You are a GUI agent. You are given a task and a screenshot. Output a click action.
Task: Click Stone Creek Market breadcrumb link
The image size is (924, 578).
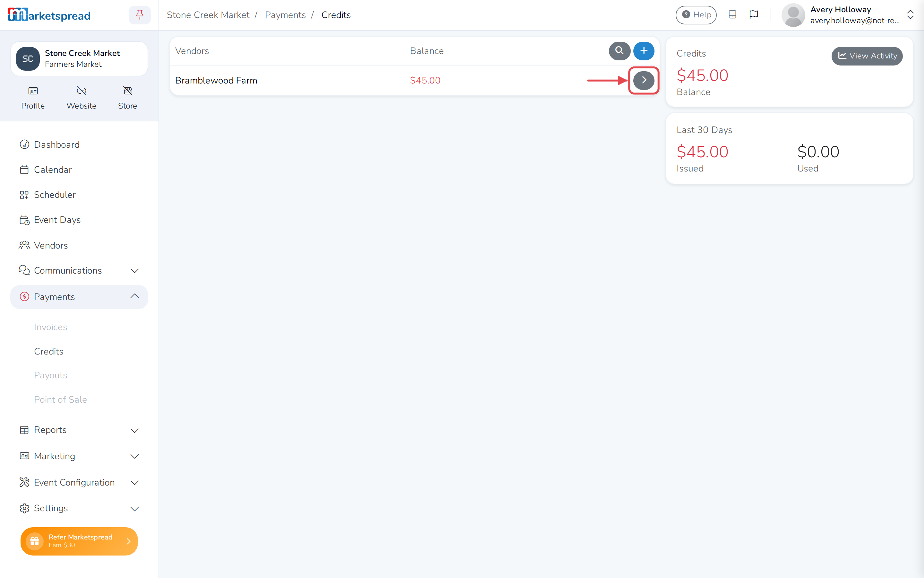coord(208,15)
